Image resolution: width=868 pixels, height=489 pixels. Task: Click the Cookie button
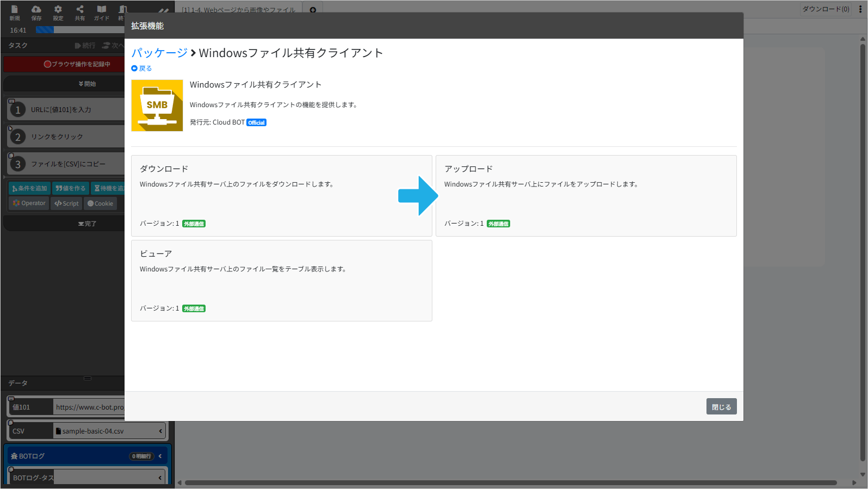100,203
